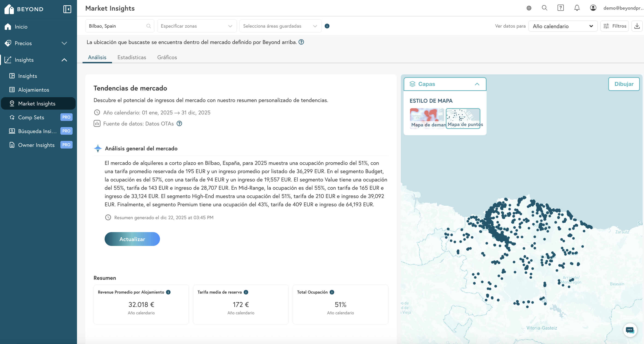Open the help question-mark icon
Viewport: 644px width, 344px height.
(x=561, y=8)
